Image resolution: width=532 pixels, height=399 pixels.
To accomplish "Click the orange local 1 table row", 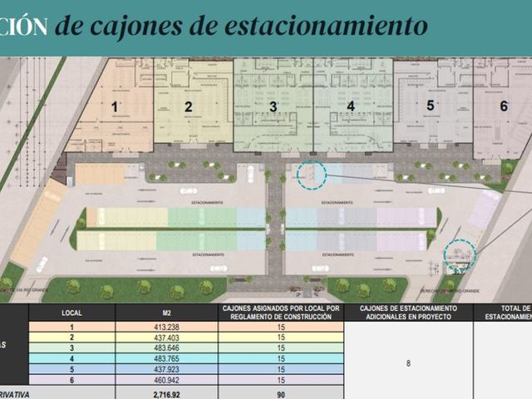I will tap(186, 327).
